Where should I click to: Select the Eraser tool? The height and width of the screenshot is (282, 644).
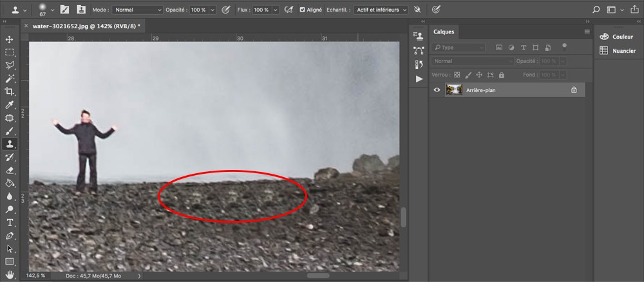pyautogui.click(x=10, y=171)
